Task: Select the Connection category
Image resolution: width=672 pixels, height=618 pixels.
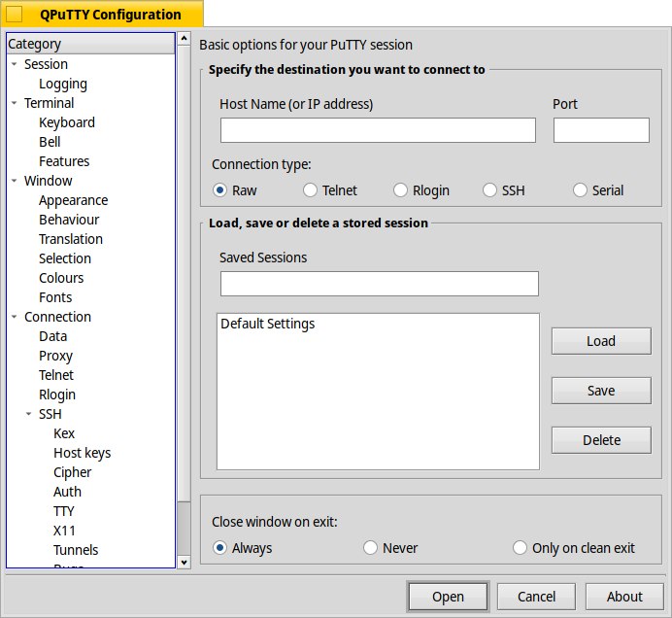Action: (57, 317)
